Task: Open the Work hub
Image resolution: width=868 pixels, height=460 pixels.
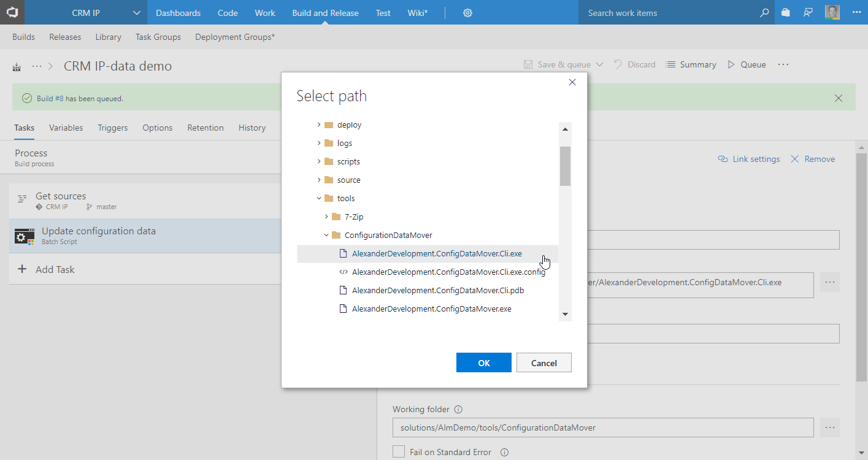Action: coord(265,13)
